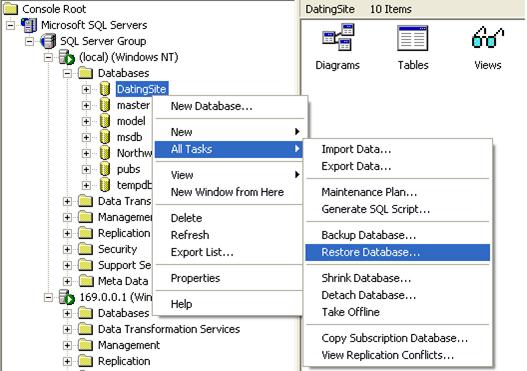Viewport: 527px width, 371px height.
Task: Select View Replication Conflicts...
Action: point(398,355)
